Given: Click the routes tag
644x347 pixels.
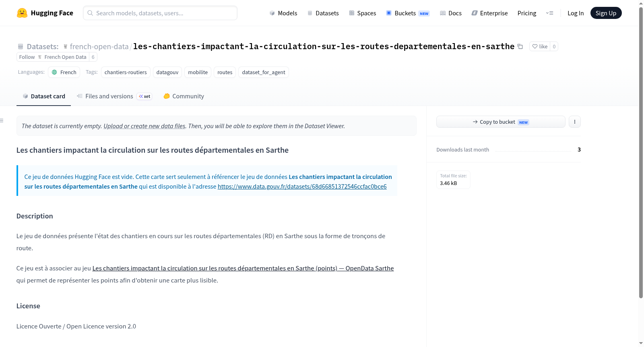Looking at the screenshot, I should coord(225,72).
